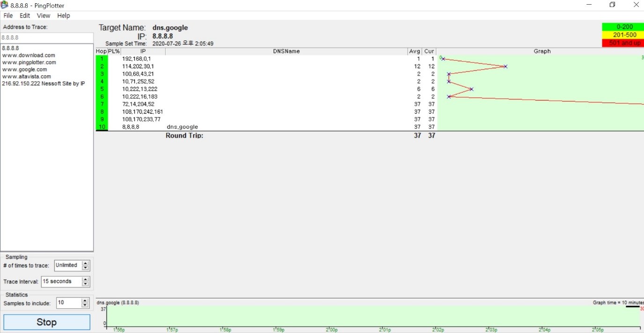This screenshot has width=644, height=333.
Task: Increase Samples to include with up arrow
Action: click(85, 300)
